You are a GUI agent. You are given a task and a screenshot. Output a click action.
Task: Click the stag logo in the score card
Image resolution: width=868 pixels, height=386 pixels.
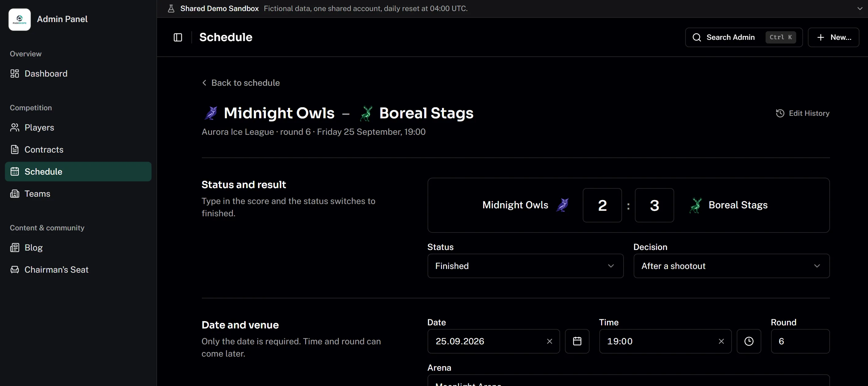[x=696, y=205]
